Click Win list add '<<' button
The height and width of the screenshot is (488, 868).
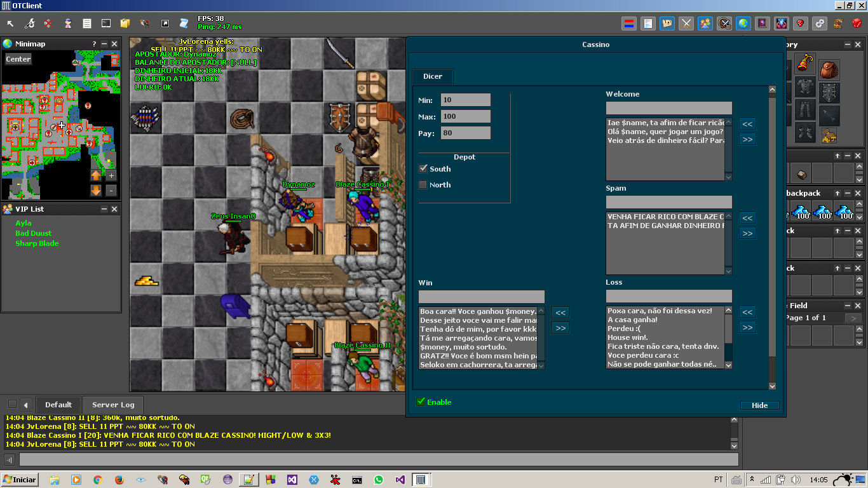point(560,313)
